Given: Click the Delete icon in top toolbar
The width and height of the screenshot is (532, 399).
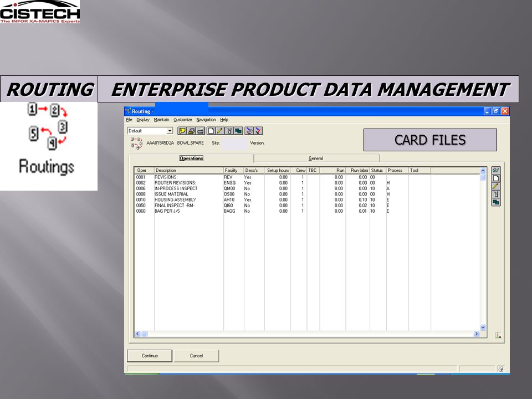Looking at the screenshot, I should coord(229,131).
